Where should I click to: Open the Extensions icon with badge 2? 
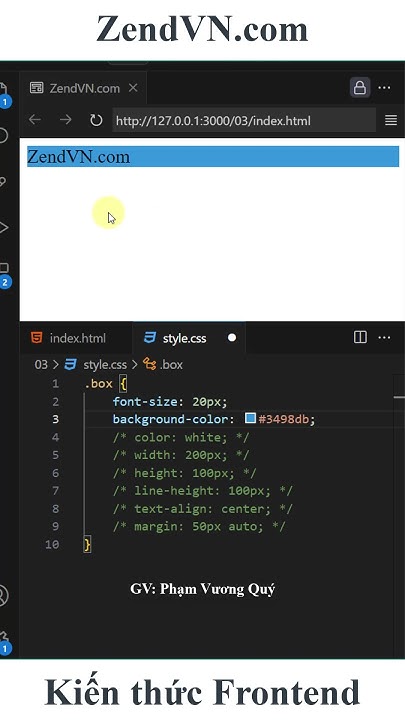click(4, 274)
